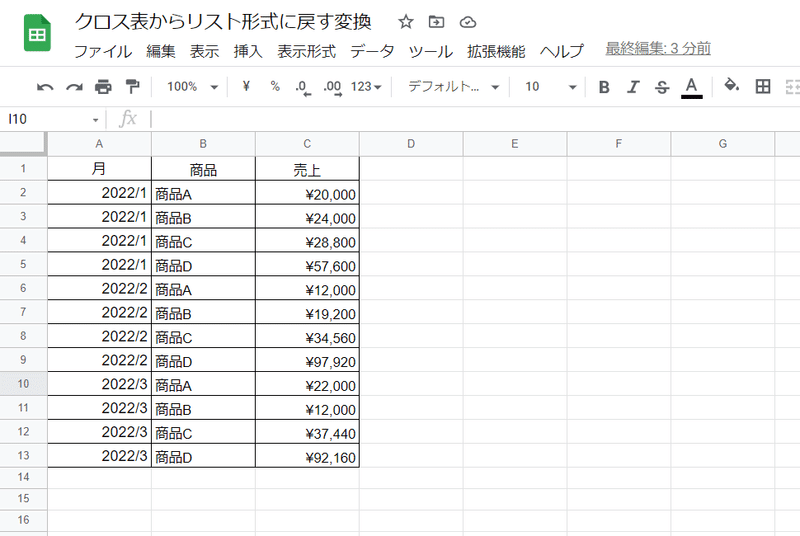Open the 123 number format dropdown
This screenshot has height=536, width=800.
366,87
